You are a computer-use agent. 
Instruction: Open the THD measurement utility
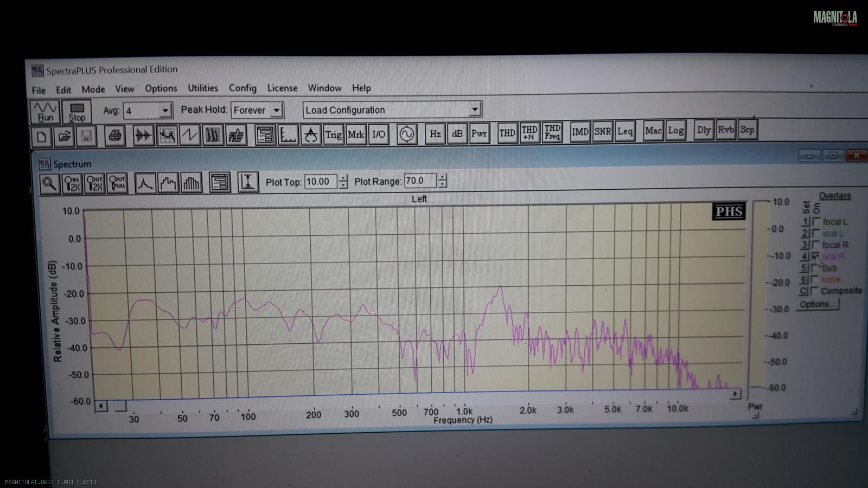[x=507, y=133]
